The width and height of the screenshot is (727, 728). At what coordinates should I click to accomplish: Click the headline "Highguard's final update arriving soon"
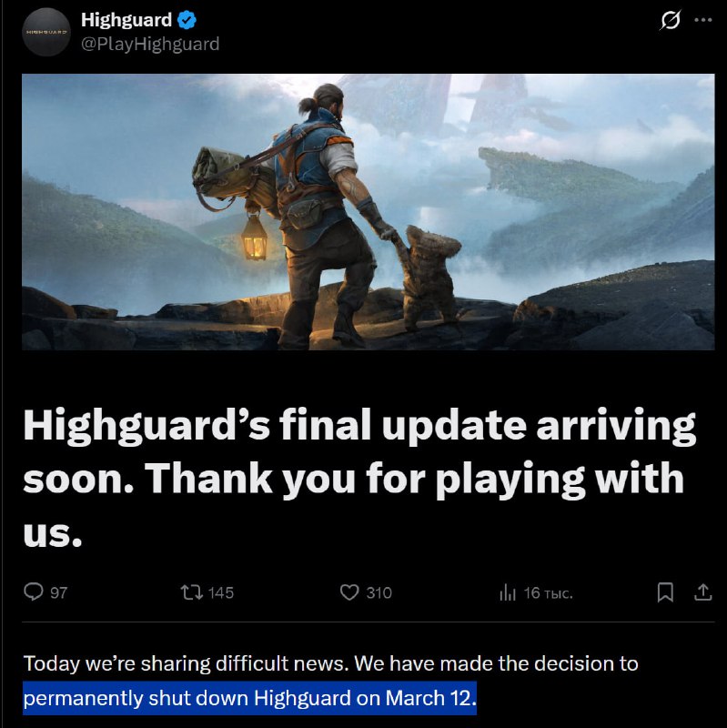click(x=359, y=450)
